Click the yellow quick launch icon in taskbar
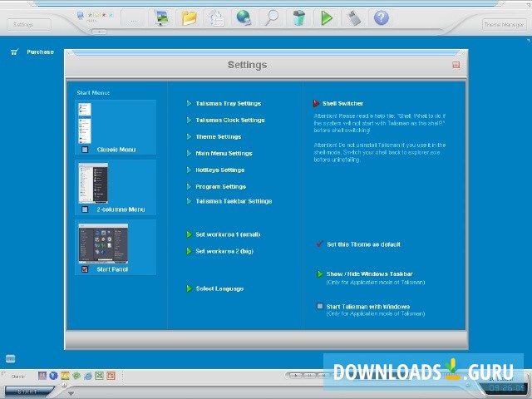 coord(65,376)
